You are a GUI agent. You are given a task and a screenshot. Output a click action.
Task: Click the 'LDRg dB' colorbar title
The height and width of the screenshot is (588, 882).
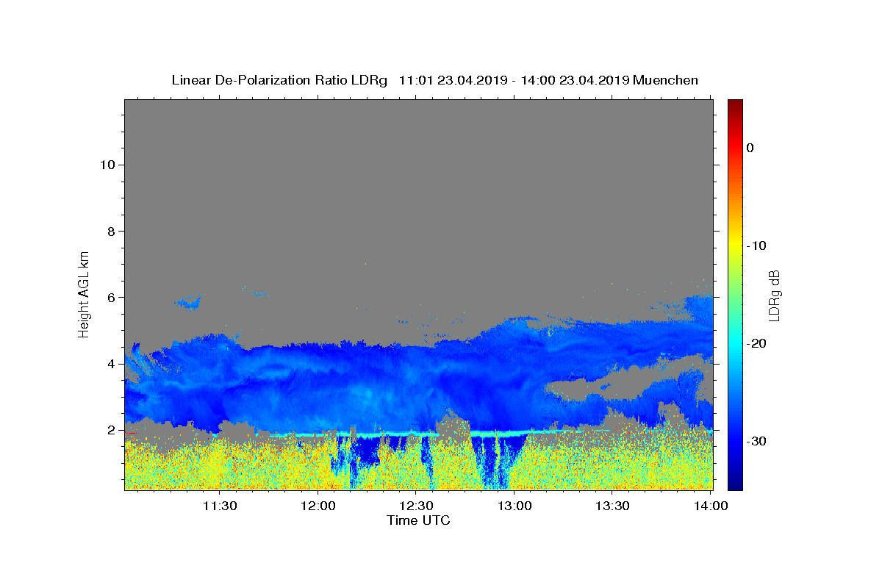coord(774,295)
